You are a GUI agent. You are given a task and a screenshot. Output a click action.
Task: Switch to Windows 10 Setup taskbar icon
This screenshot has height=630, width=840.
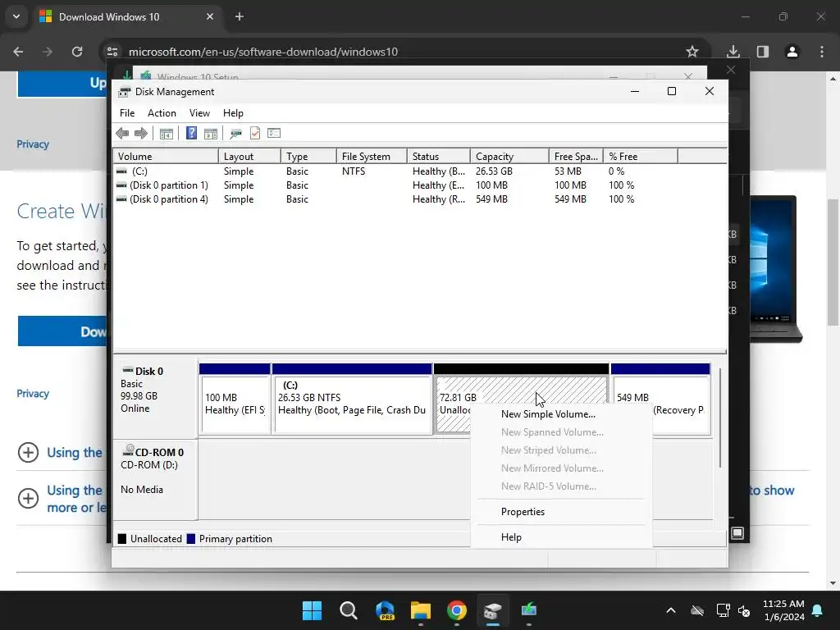click(529, 610)
